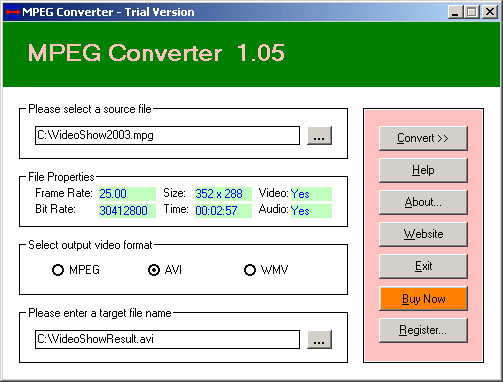Visit the Website button
Viewport: 503px width, 382px height.
click(423, 234)
